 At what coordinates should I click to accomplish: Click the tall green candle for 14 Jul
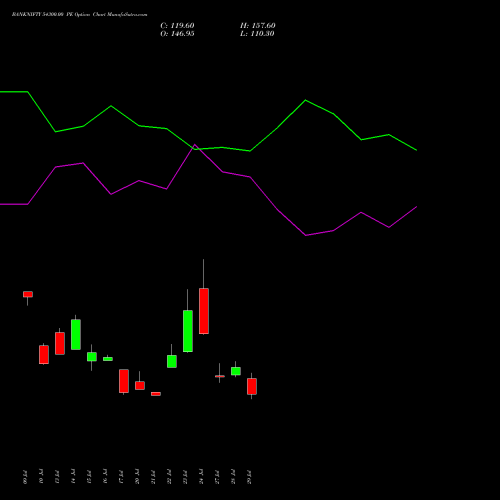(76, 334)
